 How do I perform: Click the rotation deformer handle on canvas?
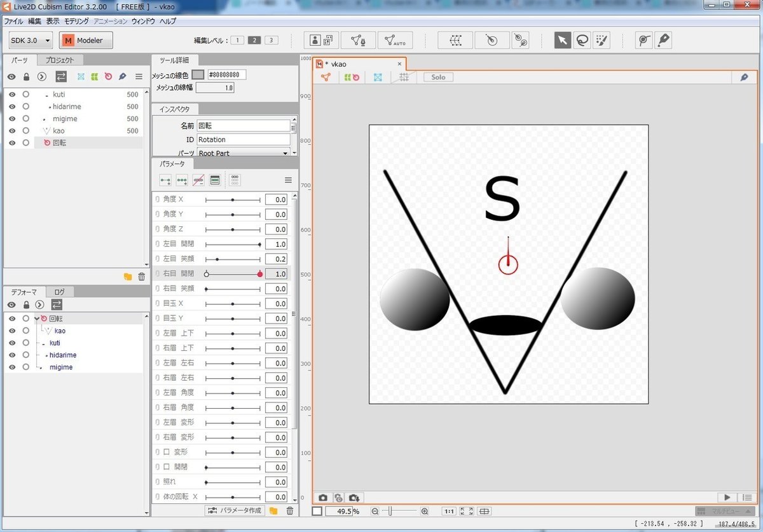[507, 263]
